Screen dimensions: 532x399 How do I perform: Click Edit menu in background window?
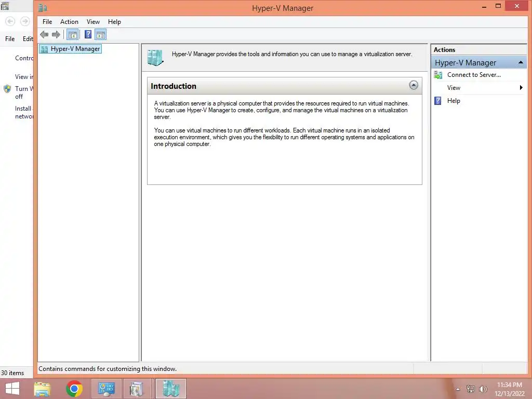pos(28,39)
